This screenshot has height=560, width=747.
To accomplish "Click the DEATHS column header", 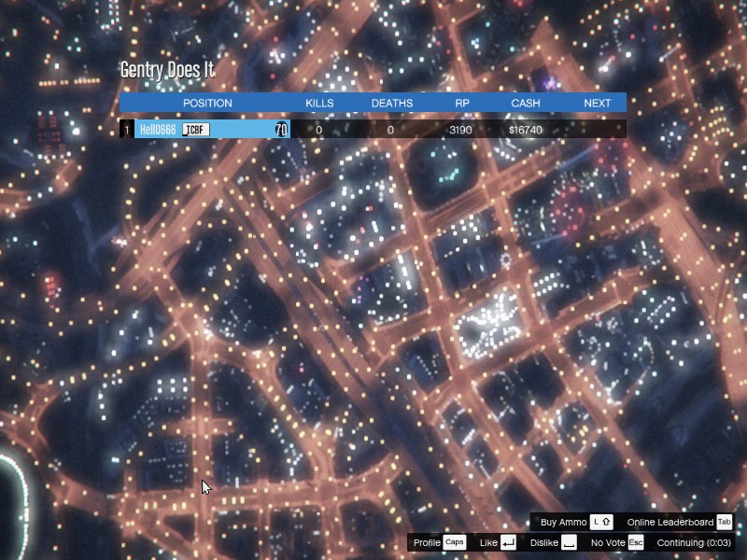I will point(392,103).
